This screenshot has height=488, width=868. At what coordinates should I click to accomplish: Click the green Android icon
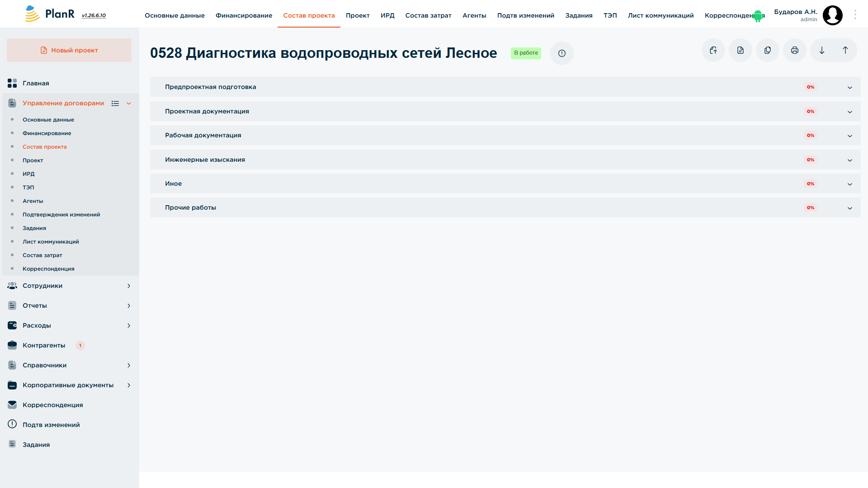(758, 16)
